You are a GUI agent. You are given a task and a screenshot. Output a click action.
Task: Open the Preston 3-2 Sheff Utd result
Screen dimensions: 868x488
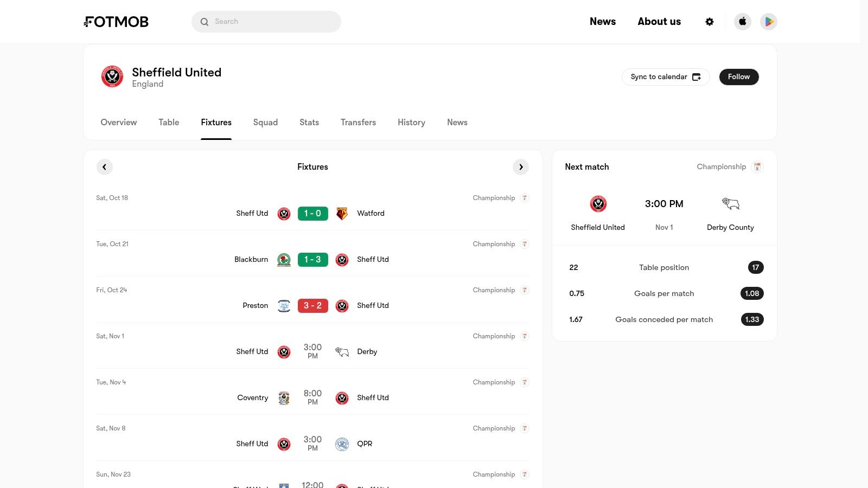click(312, 305)
